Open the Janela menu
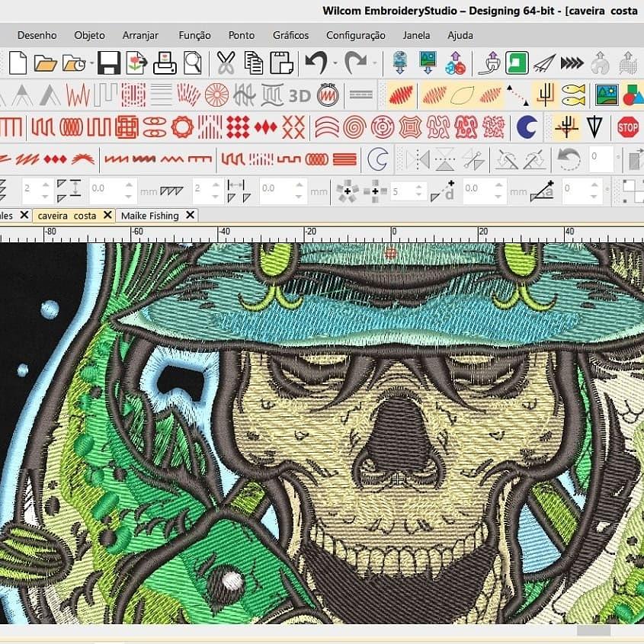This screenshot has width=644, height=644. coord(416,35)
